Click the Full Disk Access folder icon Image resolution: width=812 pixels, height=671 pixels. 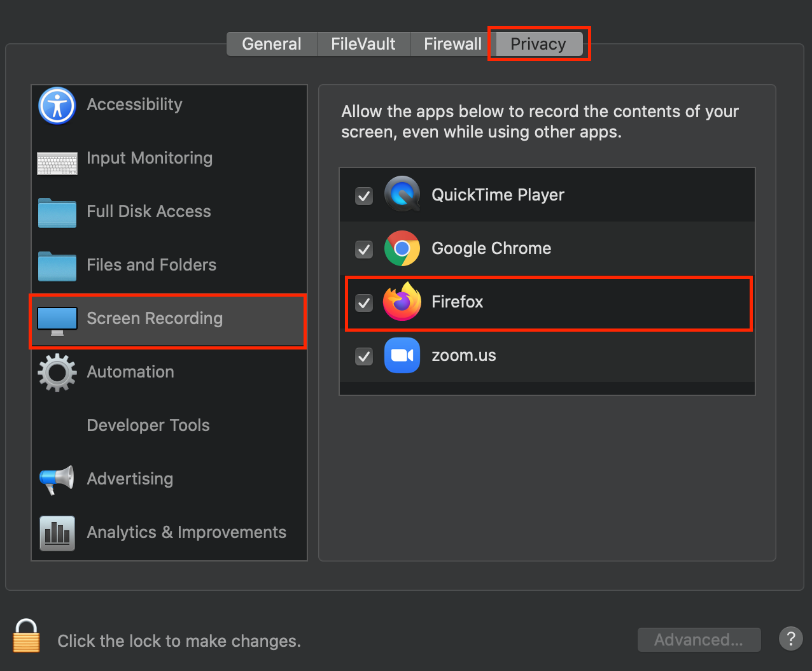[x=57, y=213]
